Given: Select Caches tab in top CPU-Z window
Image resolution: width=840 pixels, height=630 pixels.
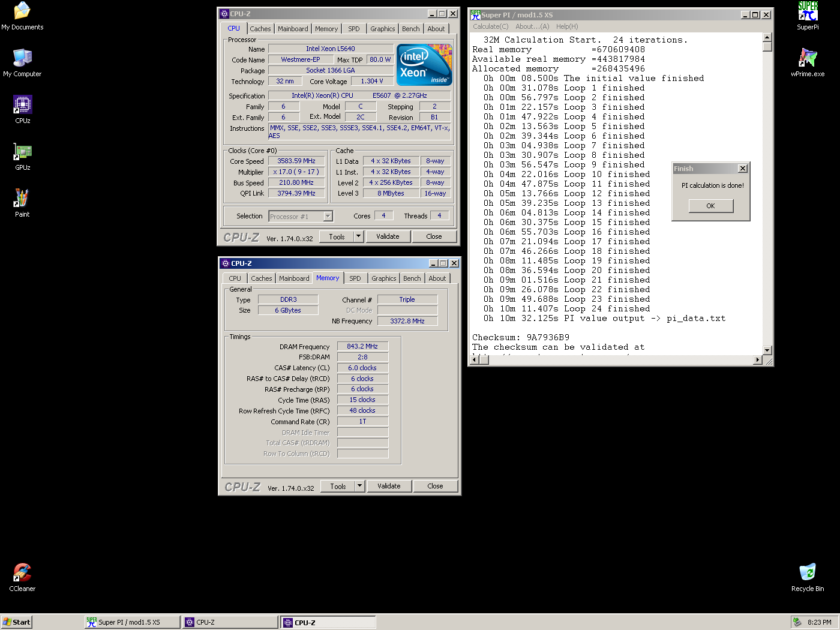Looking at the screenshot, I should (260, 29).
